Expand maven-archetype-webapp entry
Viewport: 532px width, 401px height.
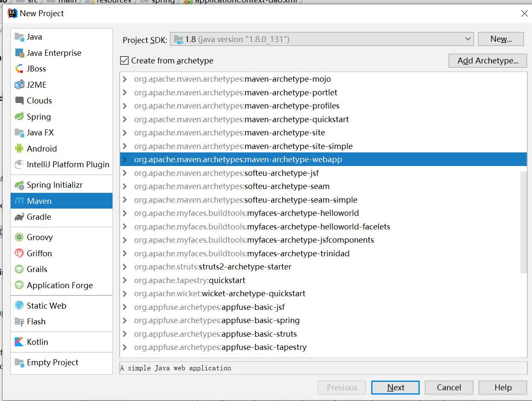click(x=125, y=159)
